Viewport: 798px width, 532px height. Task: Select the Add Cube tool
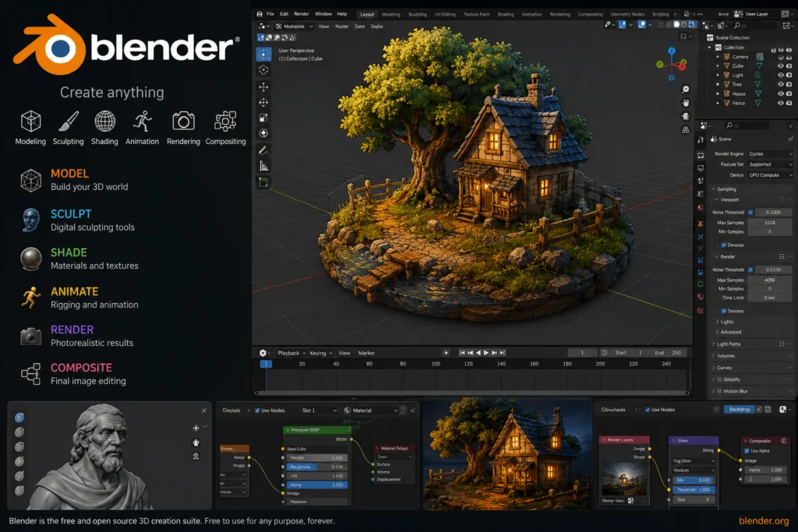263,182
